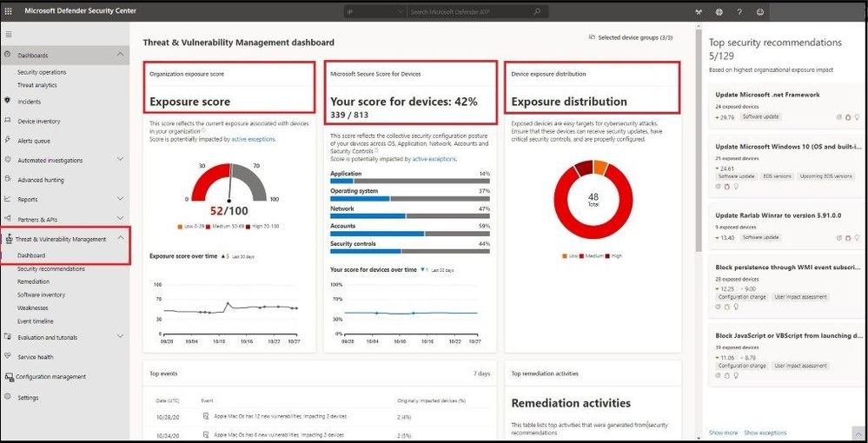Click lightbulb icon on JavaScript or VBScript card
868x443 pixels.
pos(736,375)
